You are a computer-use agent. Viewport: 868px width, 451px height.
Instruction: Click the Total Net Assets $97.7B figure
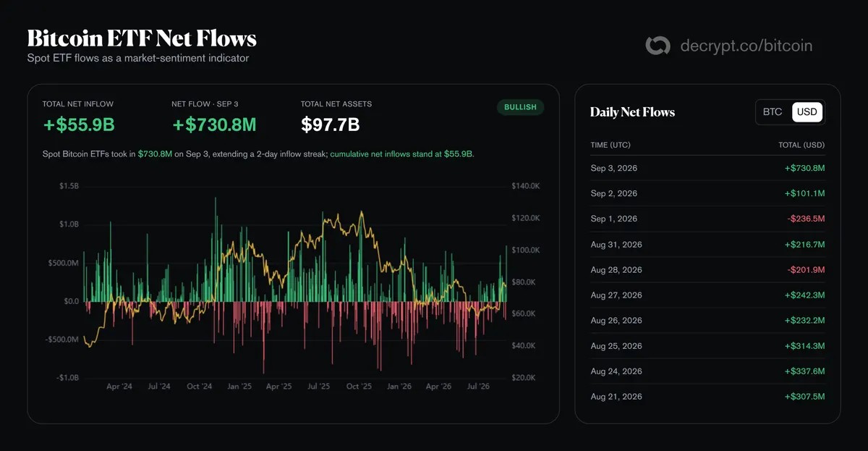(x=330, y=125)
